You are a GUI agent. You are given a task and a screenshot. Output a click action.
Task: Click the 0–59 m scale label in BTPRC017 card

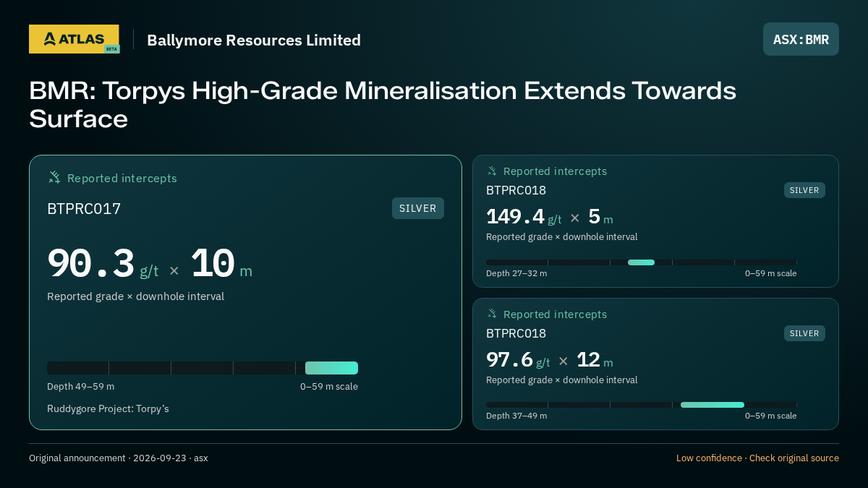[329, 386]
